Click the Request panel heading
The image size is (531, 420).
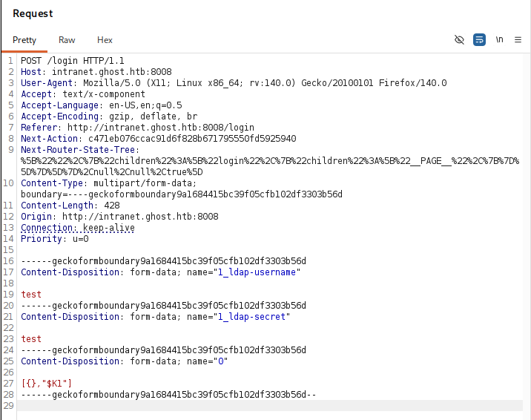coord(33,13)
